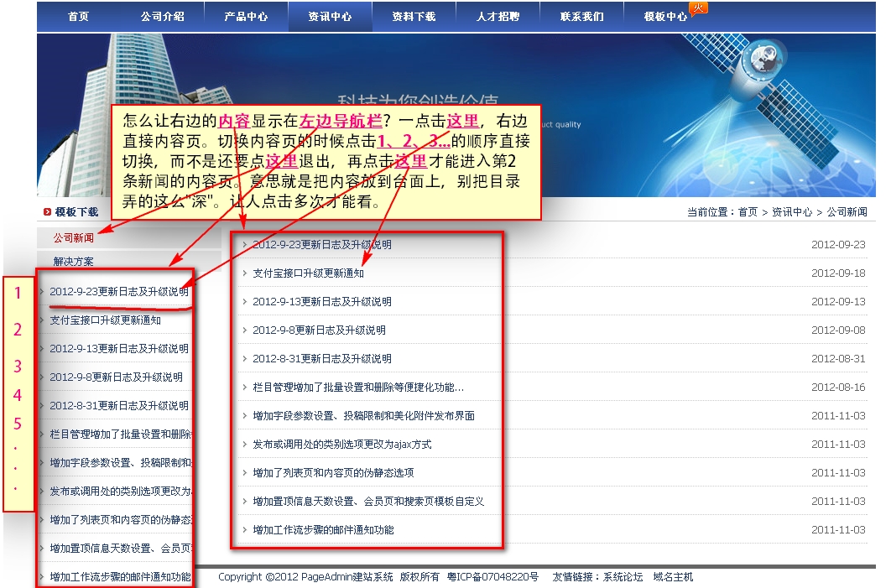This screenshot has width=891, height=588.
Task: Click 首页 in the breadcrumb trail
Action: pos(748,212)
